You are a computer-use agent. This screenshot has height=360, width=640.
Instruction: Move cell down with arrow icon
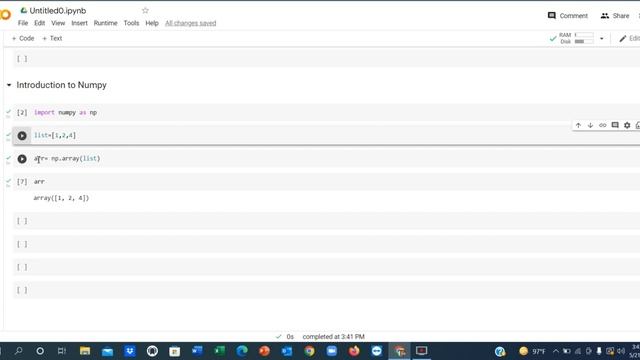(590, 125)
